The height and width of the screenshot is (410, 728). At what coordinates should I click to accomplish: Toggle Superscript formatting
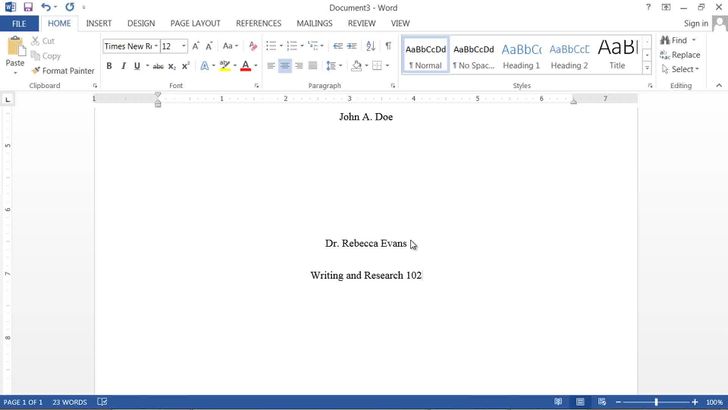tap(186, 66)
